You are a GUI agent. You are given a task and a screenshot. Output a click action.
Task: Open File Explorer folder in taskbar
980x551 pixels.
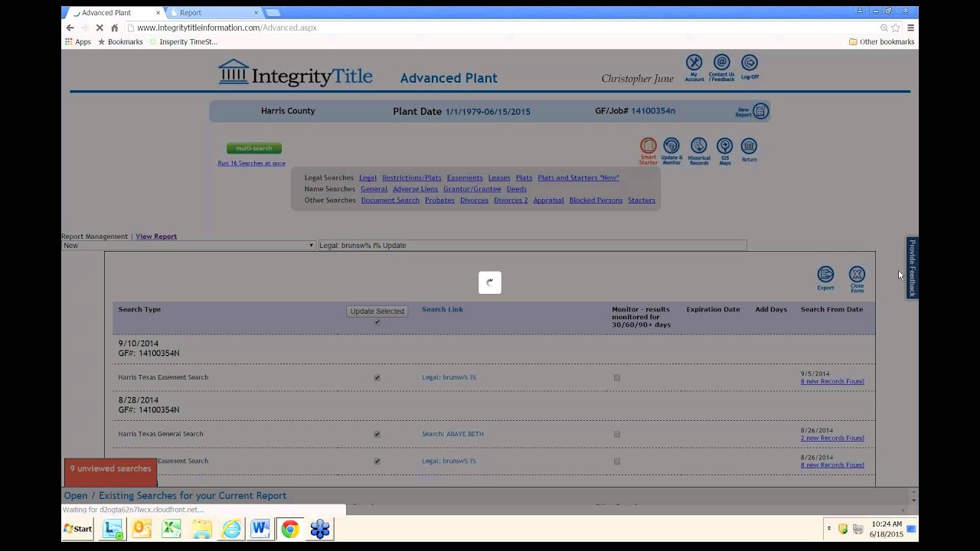pyautogui.click(x=201, y=529)
